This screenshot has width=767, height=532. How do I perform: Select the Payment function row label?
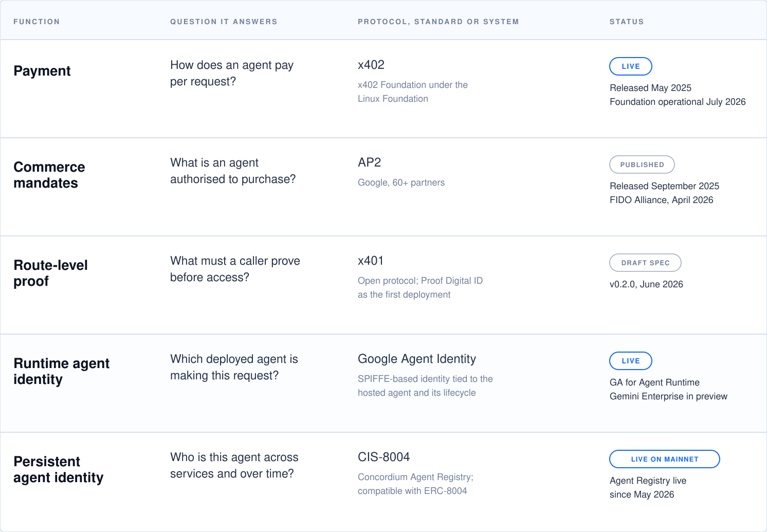pyautogui.click(x=42, y=71)
